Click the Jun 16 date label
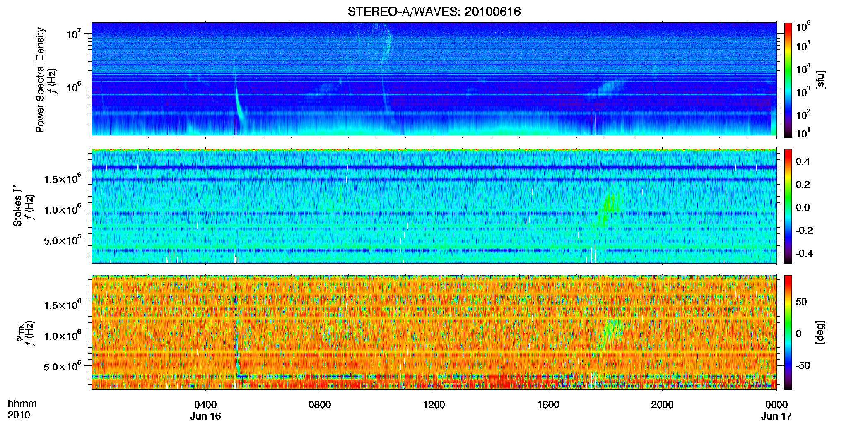 [x=205, y=416]
